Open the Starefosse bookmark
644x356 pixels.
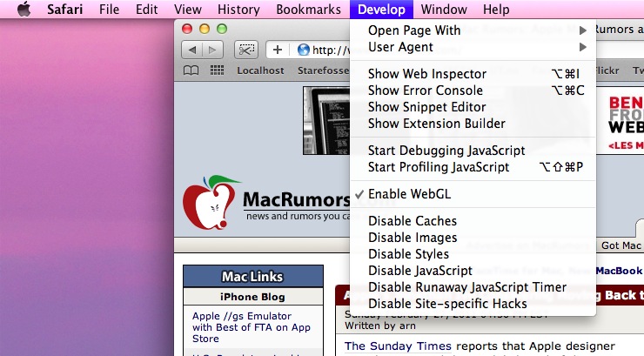coord(323,71)
